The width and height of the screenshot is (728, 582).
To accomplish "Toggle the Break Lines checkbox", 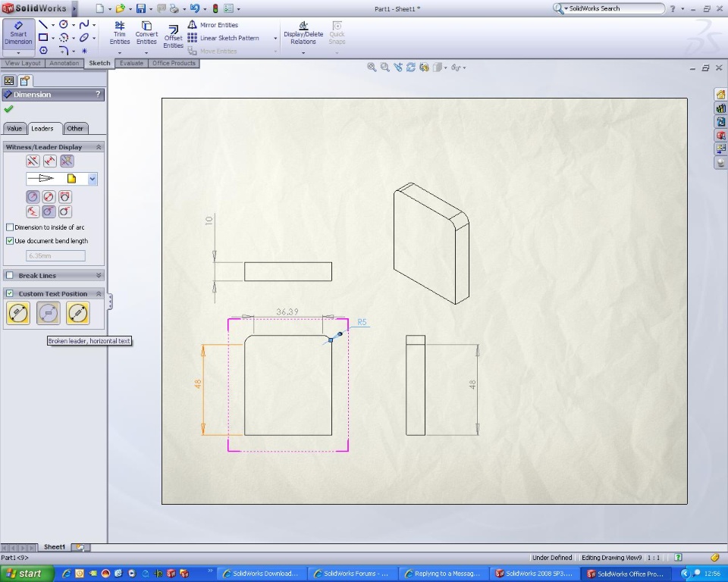I will coord(10,275).
